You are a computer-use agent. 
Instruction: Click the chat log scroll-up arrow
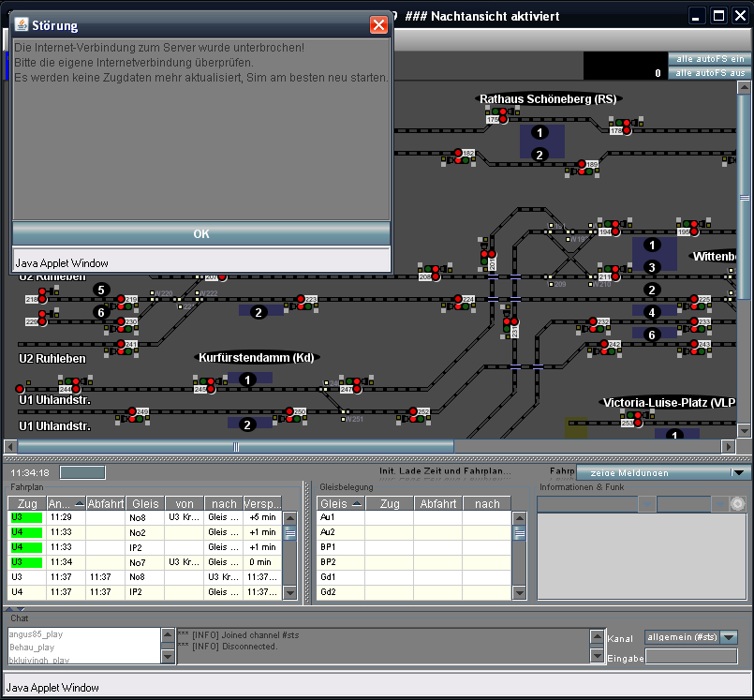(597, 636)
